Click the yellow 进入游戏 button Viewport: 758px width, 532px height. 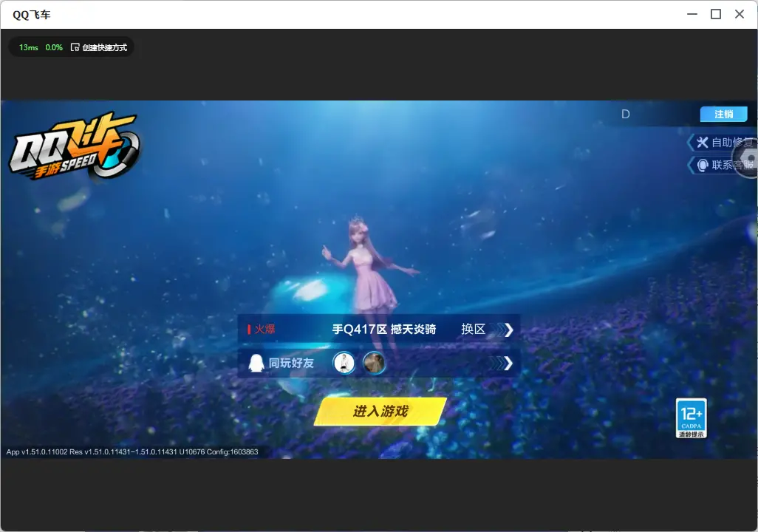(x=380, y=412)
